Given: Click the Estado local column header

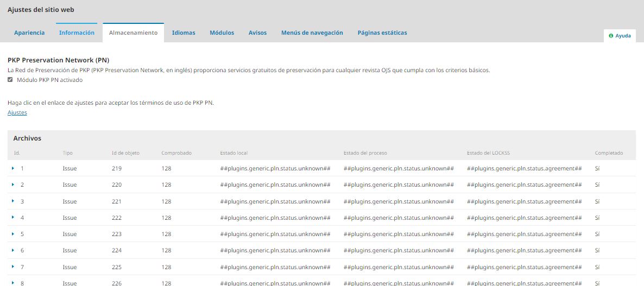Looking at the screenshot, I should [233, 153].
